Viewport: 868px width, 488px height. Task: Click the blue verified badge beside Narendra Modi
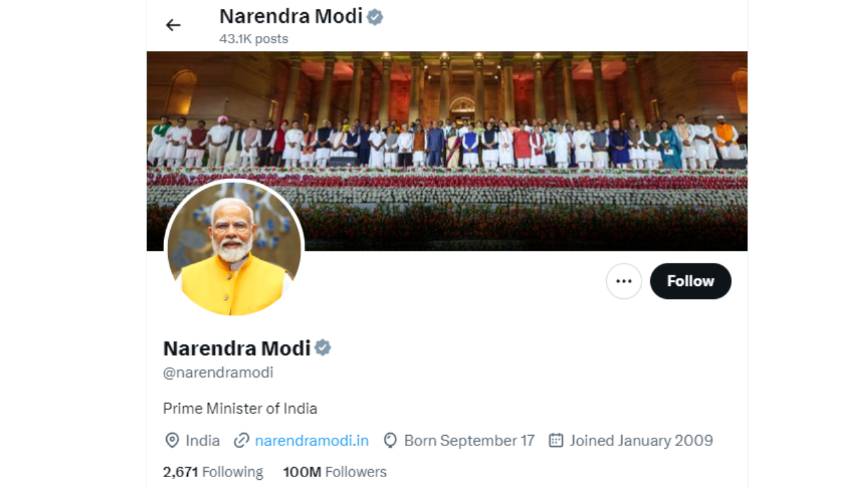coord(323,348)
